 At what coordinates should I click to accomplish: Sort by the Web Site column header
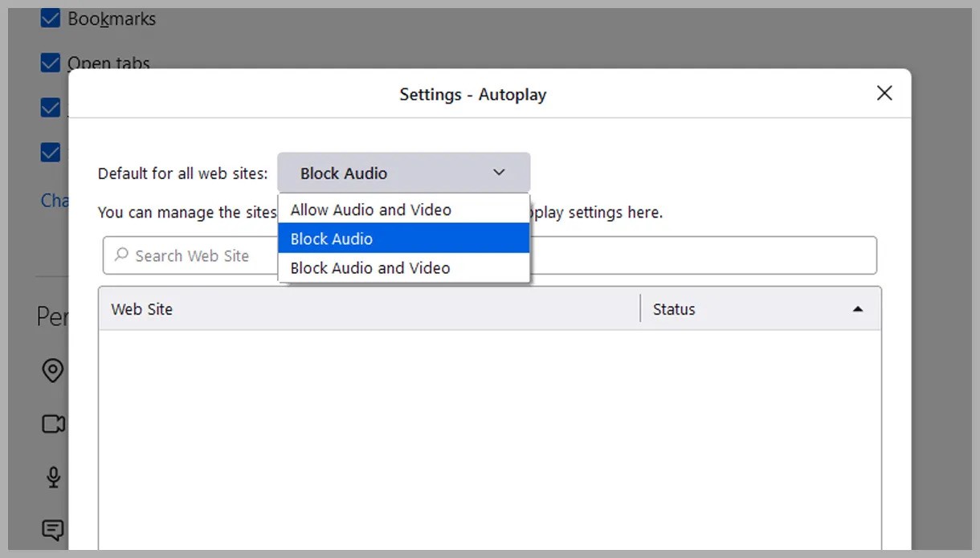(x=142, y=309)
